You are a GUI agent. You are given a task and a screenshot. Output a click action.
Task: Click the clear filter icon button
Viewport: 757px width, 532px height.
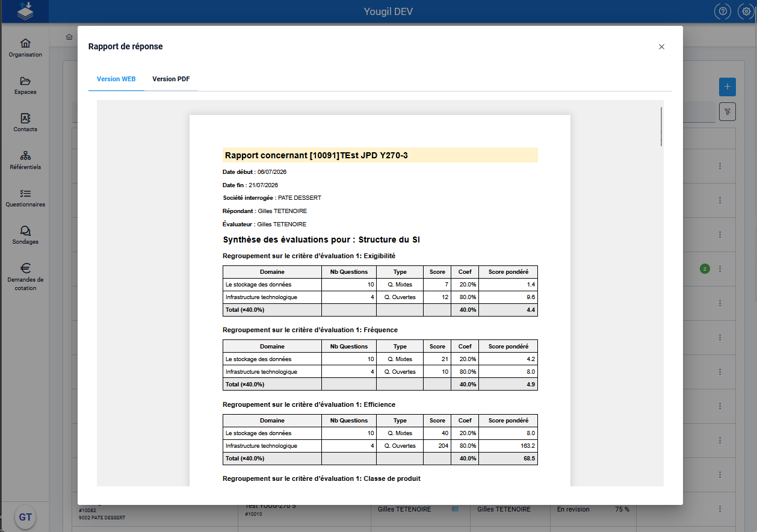click(728, 111)
